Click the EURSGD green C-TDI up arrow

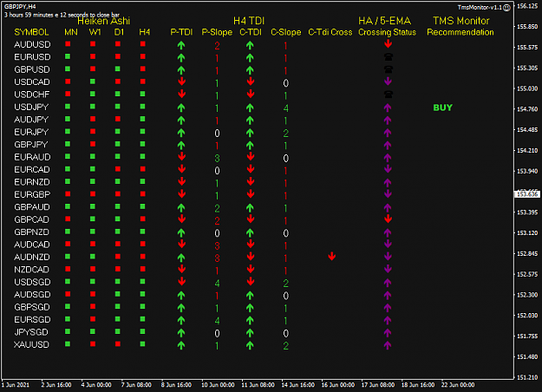(250, 320)
